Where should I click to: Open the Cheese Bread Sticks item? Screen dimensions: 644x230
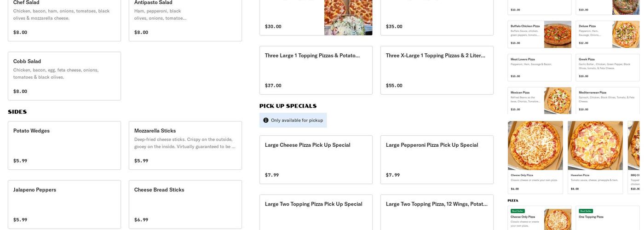[185, 204]
